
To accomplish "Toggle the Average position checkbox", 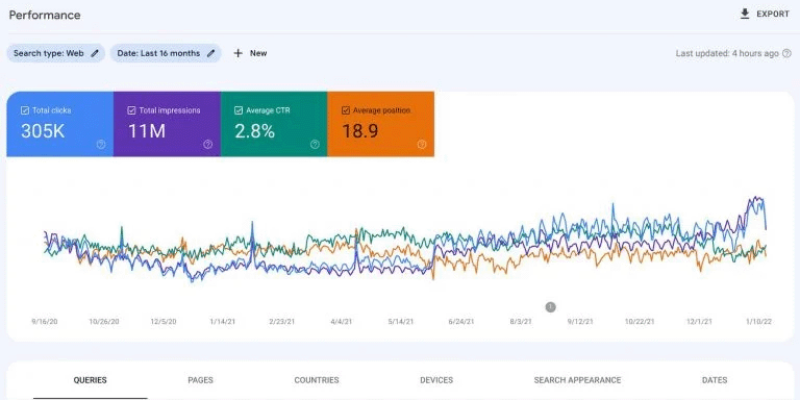I will tap(346, 110).
